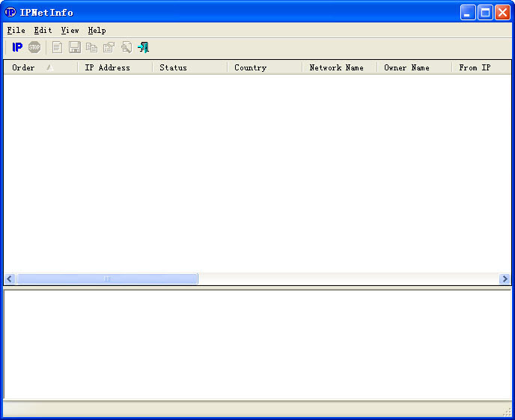
Task: Open the View menu
Action: point(70,31)
